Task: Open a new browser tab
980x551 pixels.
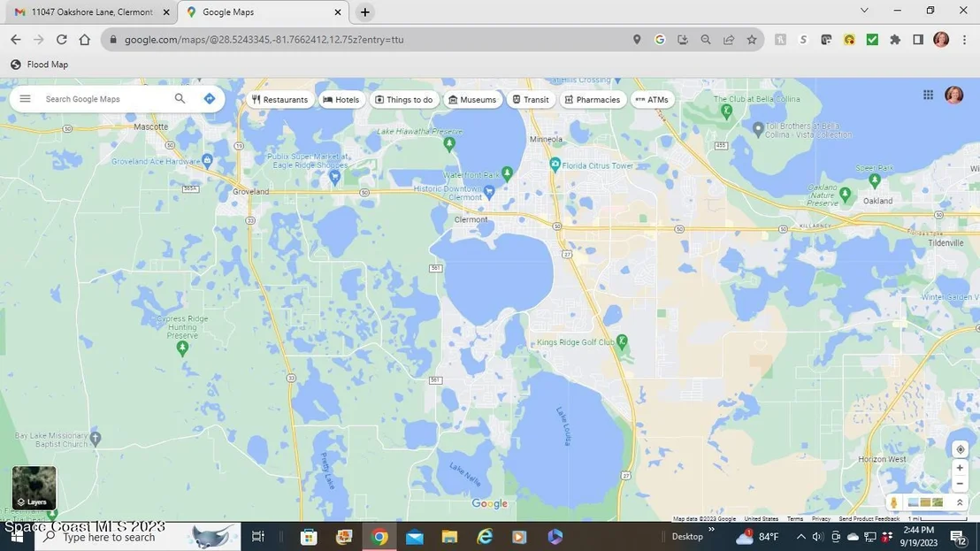Action: (x=365, y=11)
